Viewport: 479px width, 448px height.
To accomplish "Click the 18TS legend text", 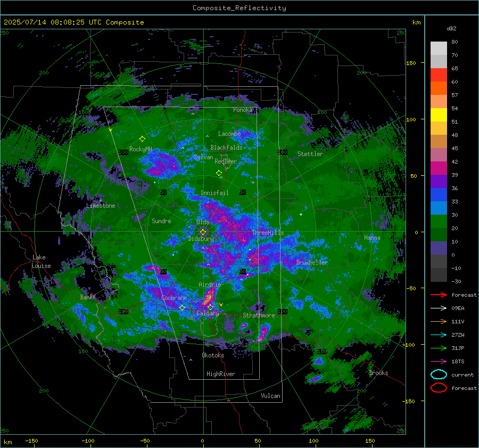I will pyautogui.click(x=458, y=362).
